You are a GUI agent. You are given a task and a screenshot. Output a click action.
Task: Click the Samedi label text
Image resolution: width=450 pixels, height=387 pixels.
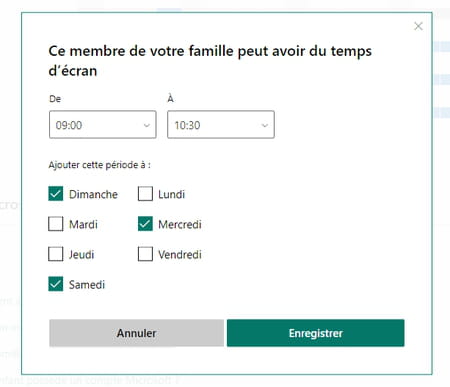87,285
